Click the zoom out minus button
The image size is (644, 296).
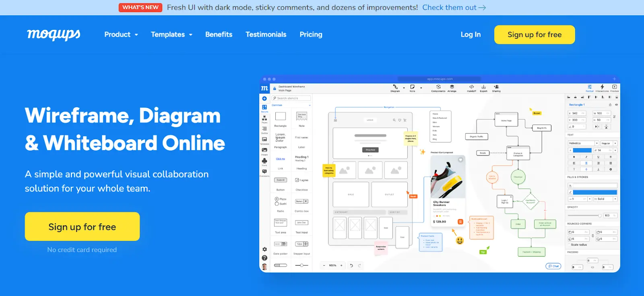tap(324, 265)
